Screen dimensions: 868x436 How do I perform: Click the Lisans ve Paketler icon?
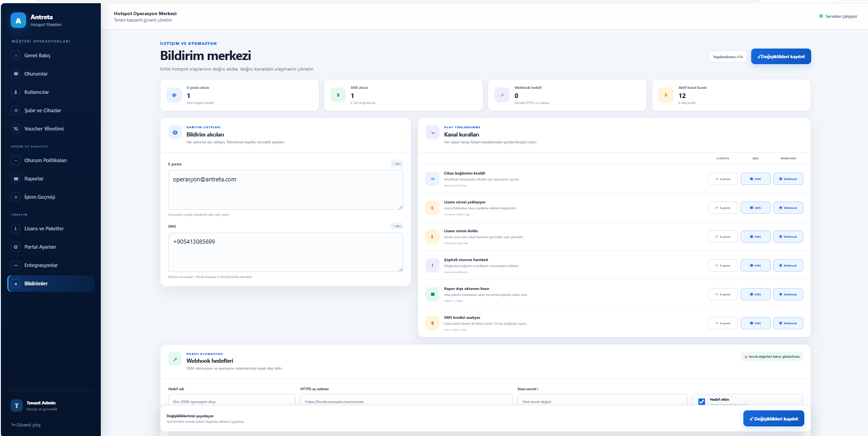pos(16,229)
